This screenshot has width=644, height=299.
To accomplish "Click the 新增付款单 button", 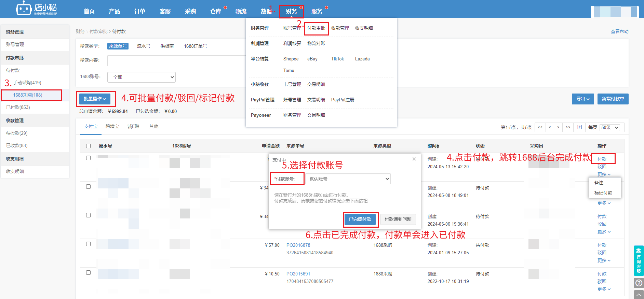I will [613, 99].
